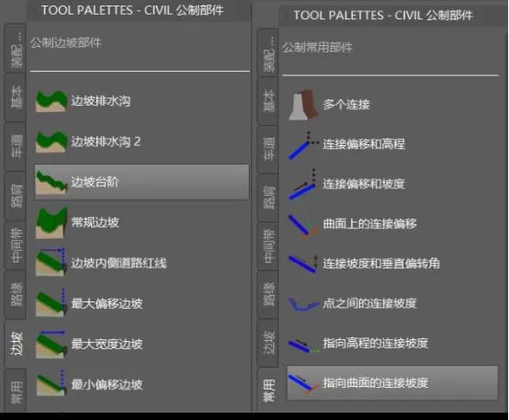Click the 点之间的连接坡度 label text
The height and width of the screenshot is (420, 509).
pos(369,303)
